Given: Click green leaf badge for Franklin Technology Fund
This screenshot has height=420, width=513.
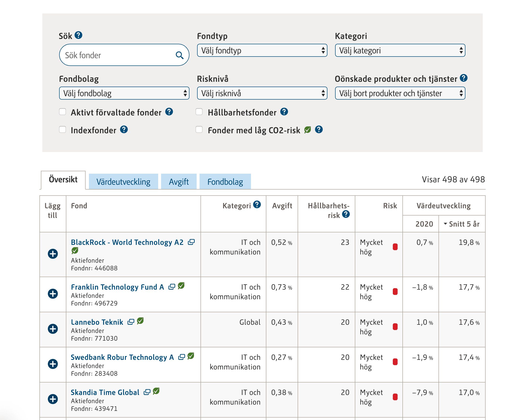Looking at the screenshot, I should pos(181,286).
